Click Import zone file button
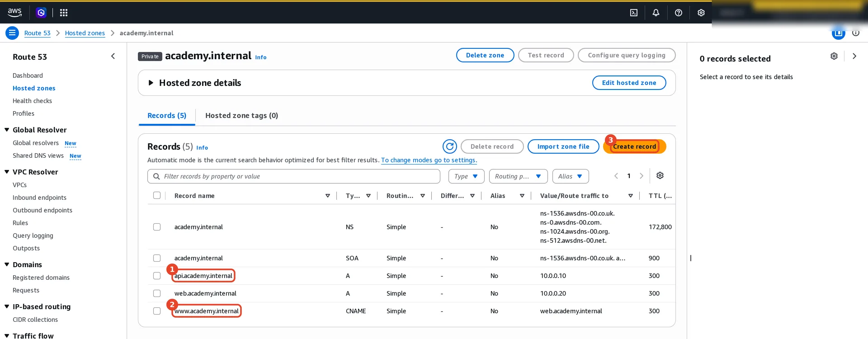The width and height of the screenshot is (868, 339). 563,146
